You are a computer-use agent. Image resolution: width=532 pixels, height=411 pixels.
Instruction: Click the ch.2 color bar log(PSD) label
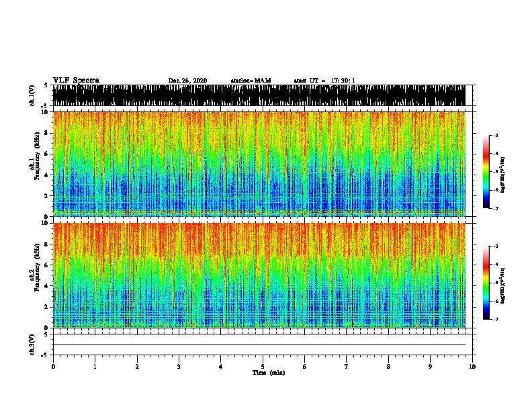[502, 285]
